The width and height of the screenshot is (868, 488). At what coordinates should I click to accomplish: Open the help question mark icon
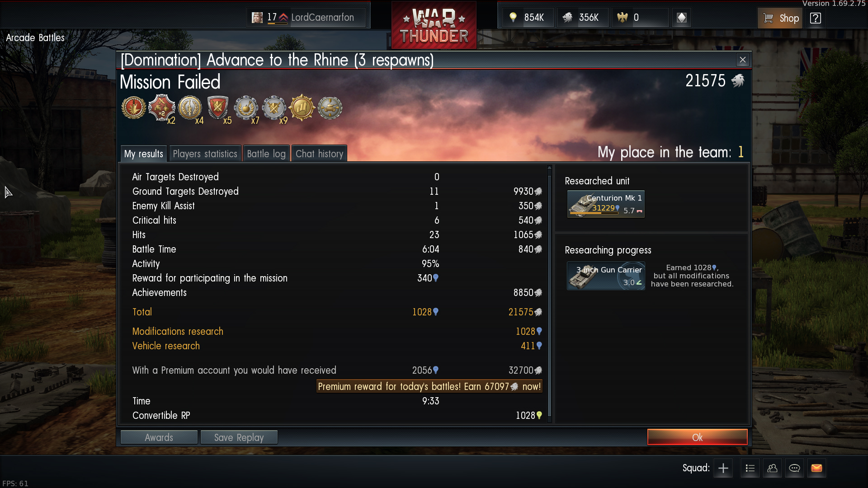point(815,18)
